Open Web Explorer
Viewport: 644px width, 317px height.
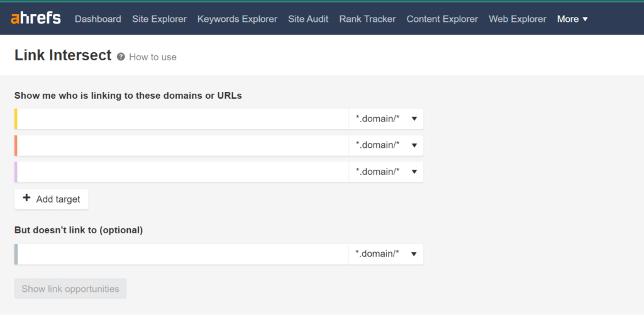coord(518,19)
